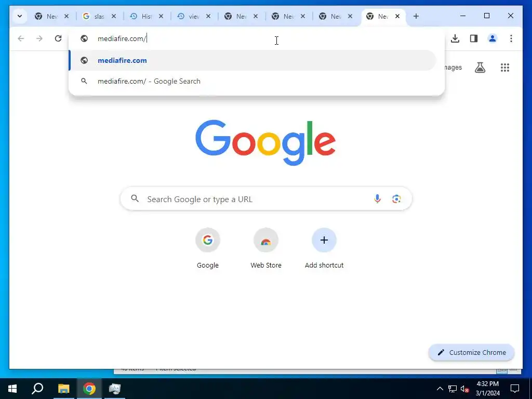Image resolution: width=532 pixels, height=399 pixels.
Task: Click the address bar containing mediafire.com/
Action: pos(257,38)
